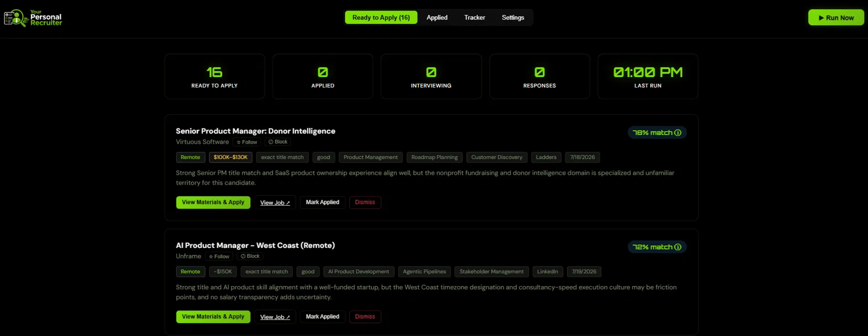Click the Run Now button
Screen dimensions: 868x336
point(836,18)
